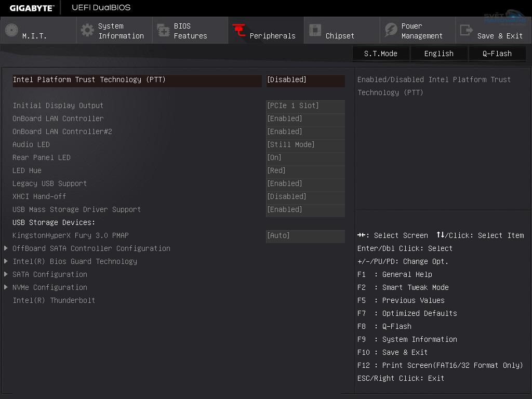The width and height of the screenshot is (532, 399).
Task: Change the language with the English button
Action: tap(438, 54)
